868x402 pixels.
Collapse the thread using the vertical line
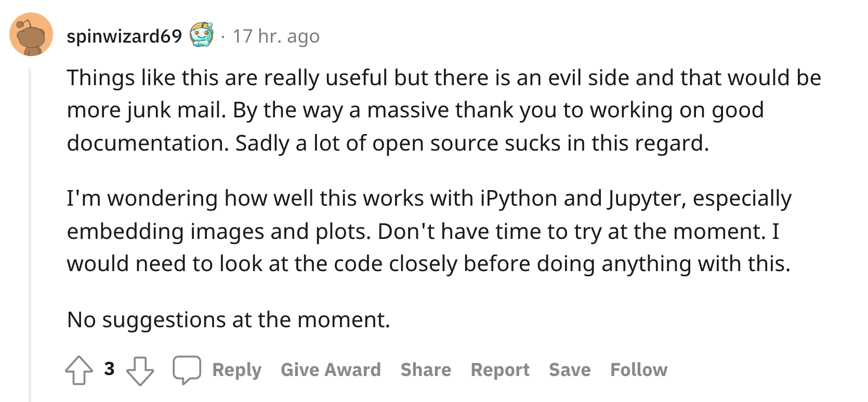tap(30, 235)
